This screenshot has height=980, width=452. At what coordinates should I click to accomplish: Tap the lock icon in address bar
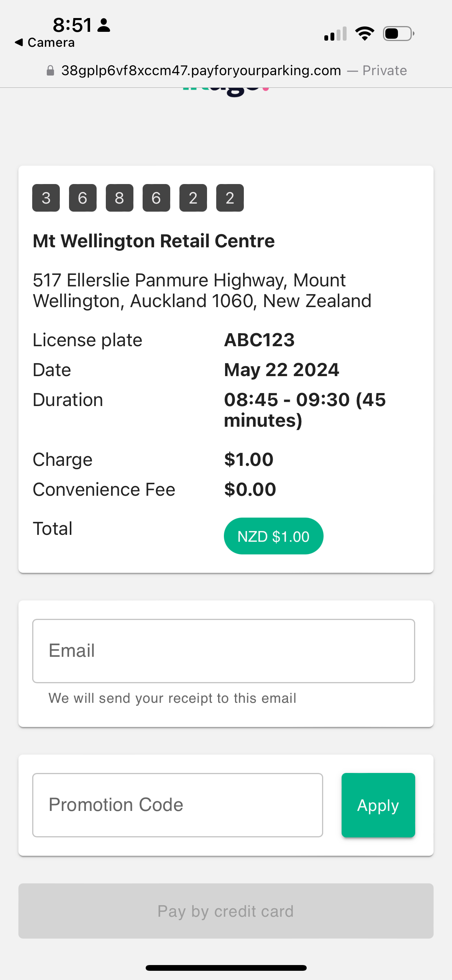pyautogui.click(x=50, y=71)
